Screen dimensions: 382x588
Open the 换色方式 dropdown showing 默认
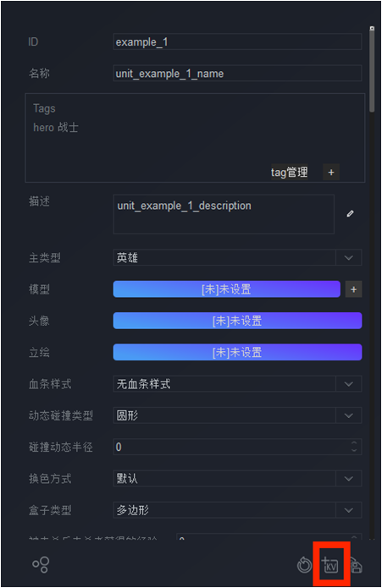[x=237, y=479]
